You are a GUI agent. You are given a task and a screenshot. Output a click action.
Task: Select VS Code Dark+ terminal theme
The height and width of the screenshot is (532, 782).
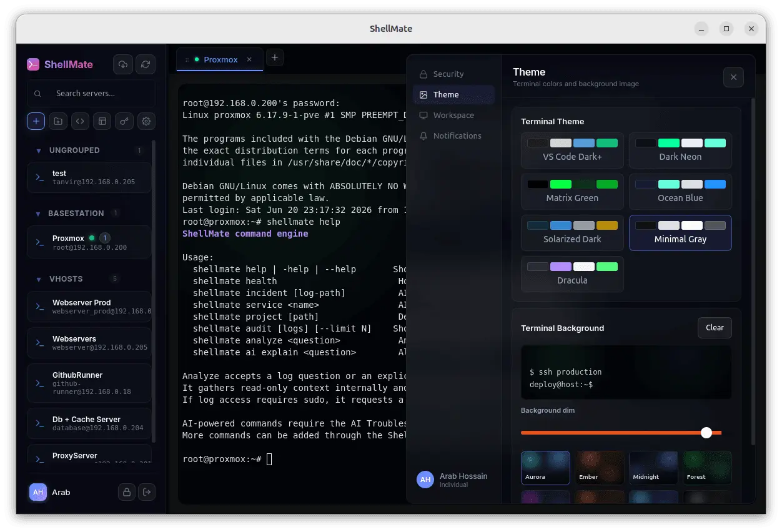point(572,150)
